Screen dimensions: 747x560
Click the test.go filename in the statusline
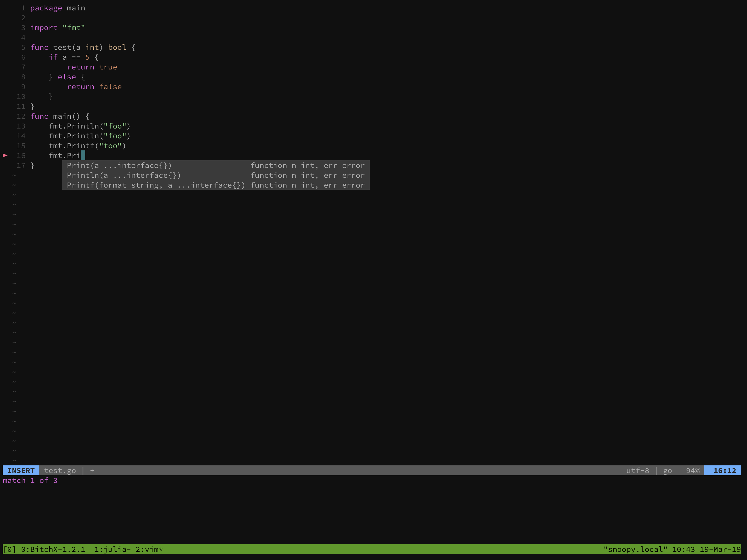click(61, 471)
